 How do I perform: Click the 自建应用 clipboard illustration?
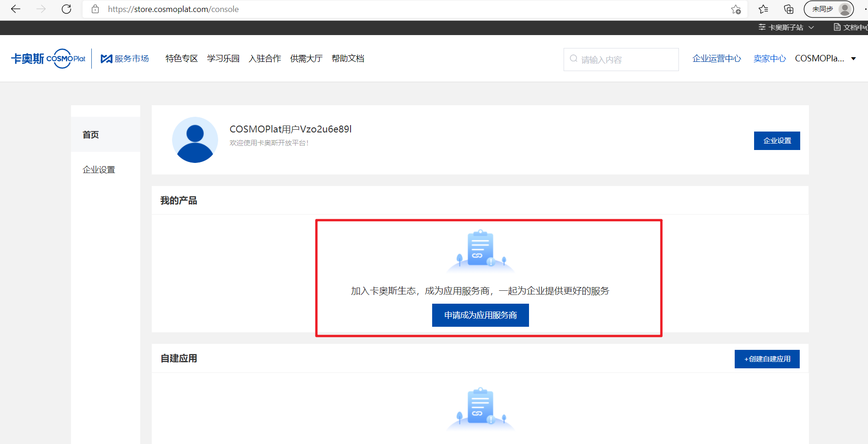point(481,408)
